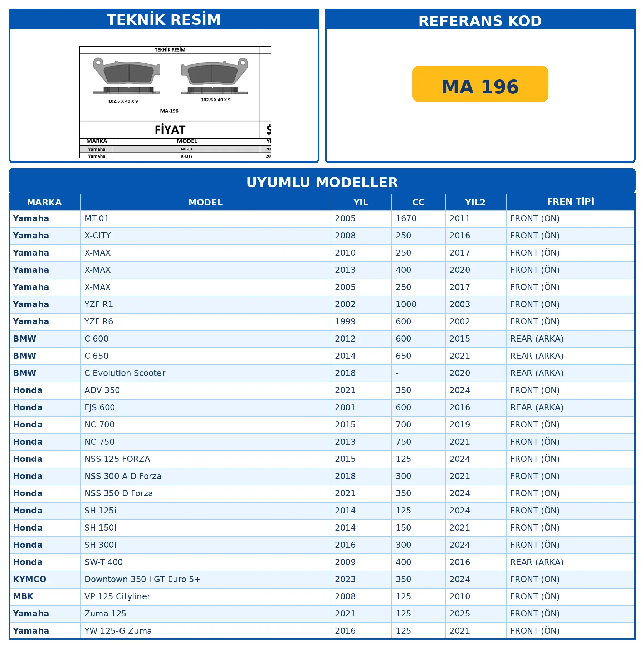Click the 2003 end year in YZF R1 row
This screenshot has height=648, width=644.
point(460,304)
